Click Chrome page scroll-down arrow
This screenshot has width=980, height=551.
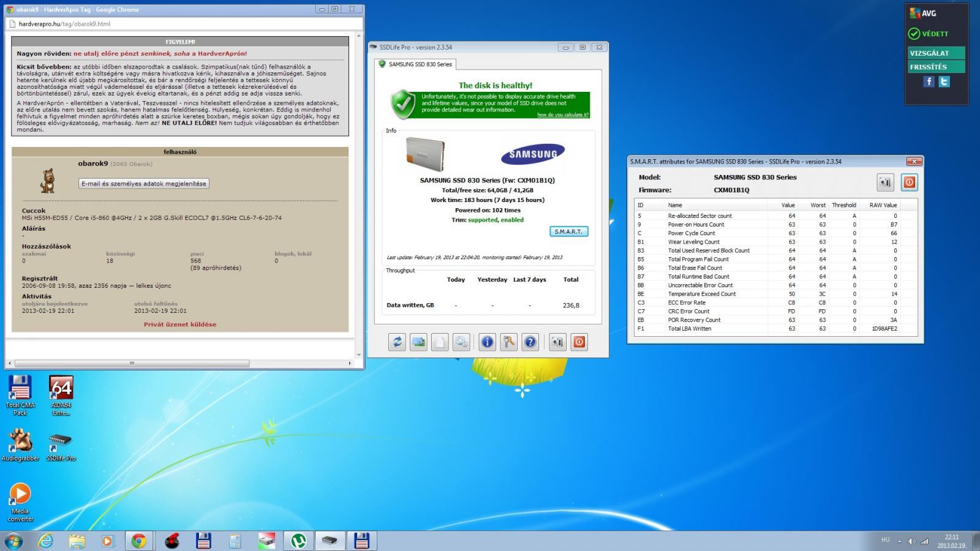click(359, 354)
